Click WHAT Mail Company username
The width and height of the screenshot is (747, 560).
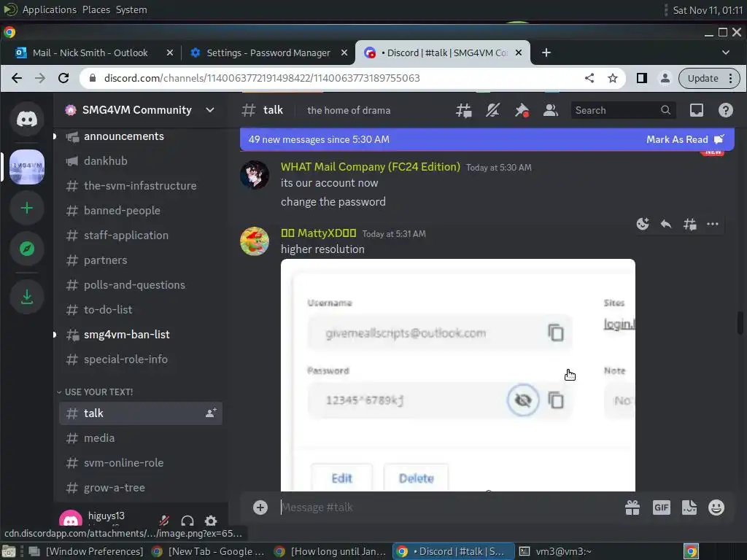[370, 167]
